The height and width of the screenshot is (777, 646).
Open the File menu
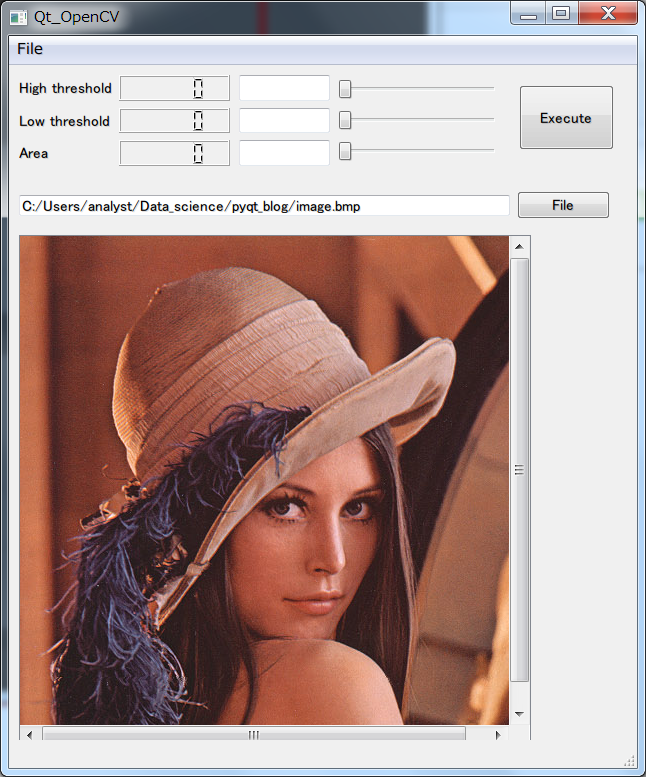[x=30, y=49]
